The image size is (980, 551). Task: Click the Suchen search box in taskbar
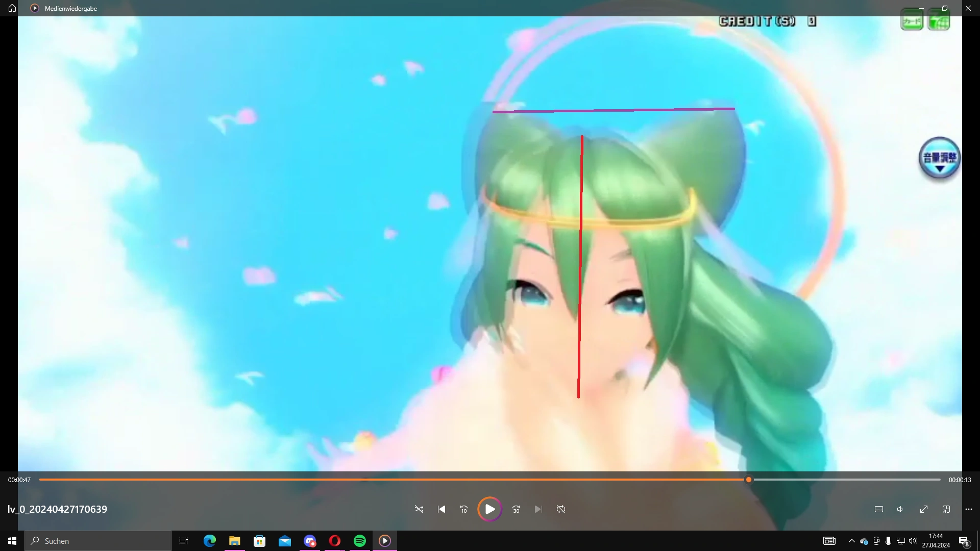coord(98,541)
